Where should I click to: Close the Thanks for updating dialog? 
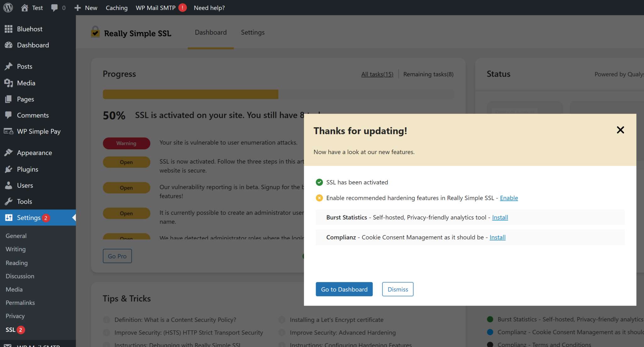(x=620, y=130)
